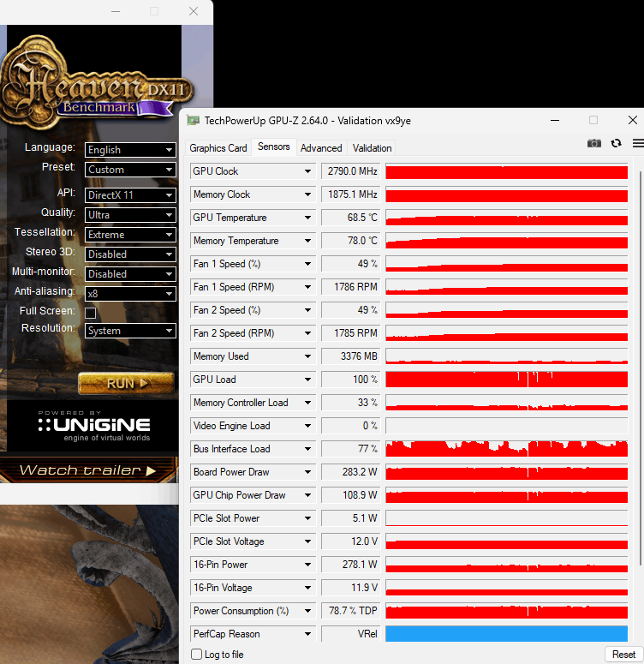Open the Memory Used sensor dropdown
This screenshot has width=644, height=664.
pos(307,356)
